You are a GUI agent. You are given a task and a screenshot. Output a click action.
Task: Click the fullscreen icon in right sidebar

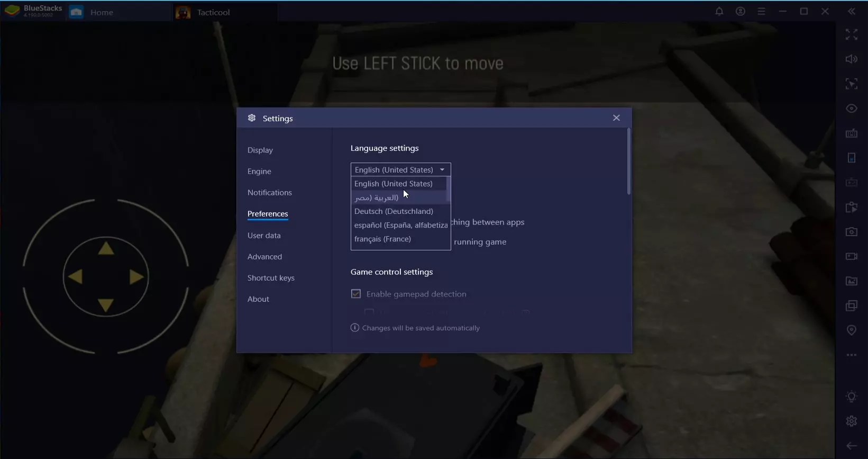pyautogui.click(x=851, y=34)
